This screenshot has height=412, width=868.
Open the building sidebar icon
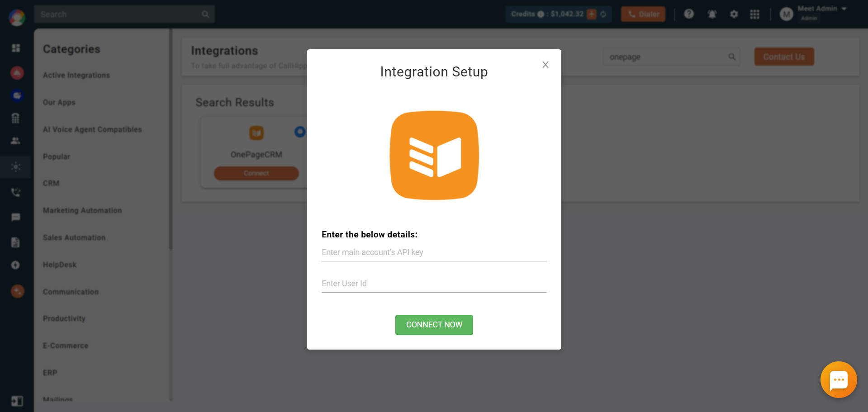(15, 118)
